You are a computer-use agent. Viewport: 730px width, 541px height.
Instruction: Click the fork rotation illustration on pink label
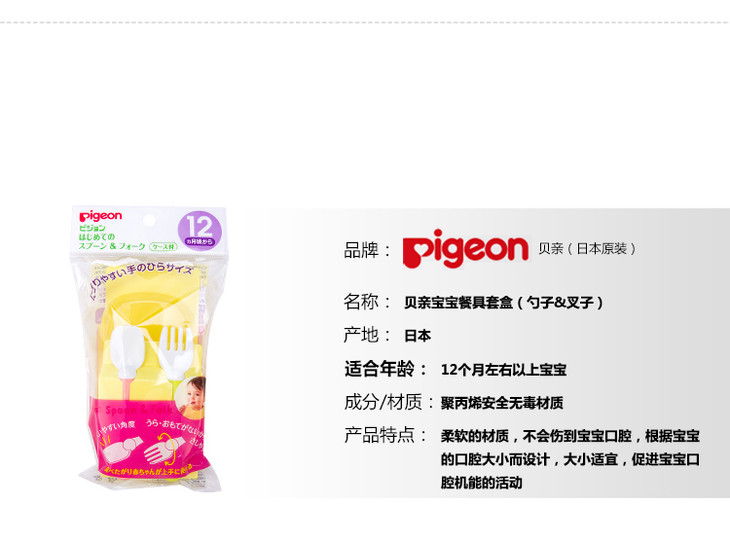pos(164,449)
